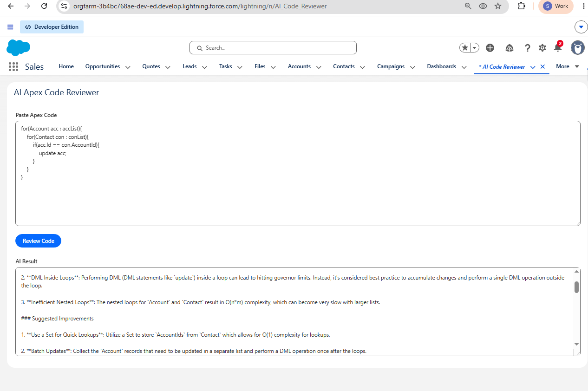The image size is (588, 391).
Task: Expand the Quotes tab chevron
Action: [168, 67]
